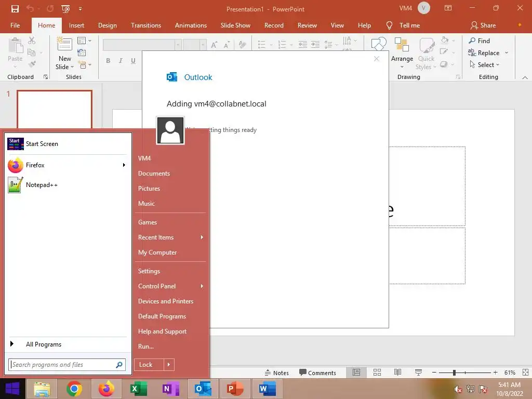This screenshot has height=399, width=532.
Task: Click the Undo arrow in quick access toolbar
Action: pyautogui.click(x=31, y=9)
